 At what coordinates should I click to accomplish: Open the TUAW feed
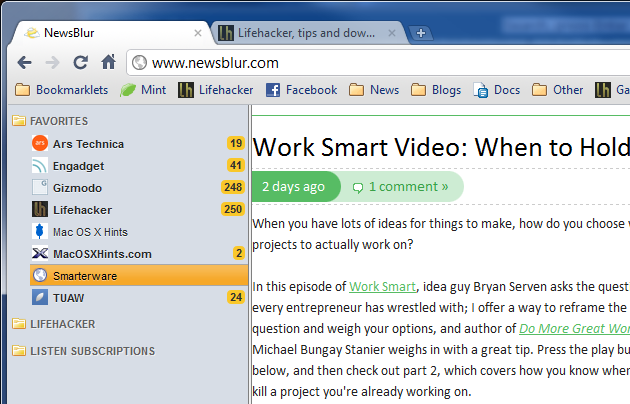tap(68, 297)
